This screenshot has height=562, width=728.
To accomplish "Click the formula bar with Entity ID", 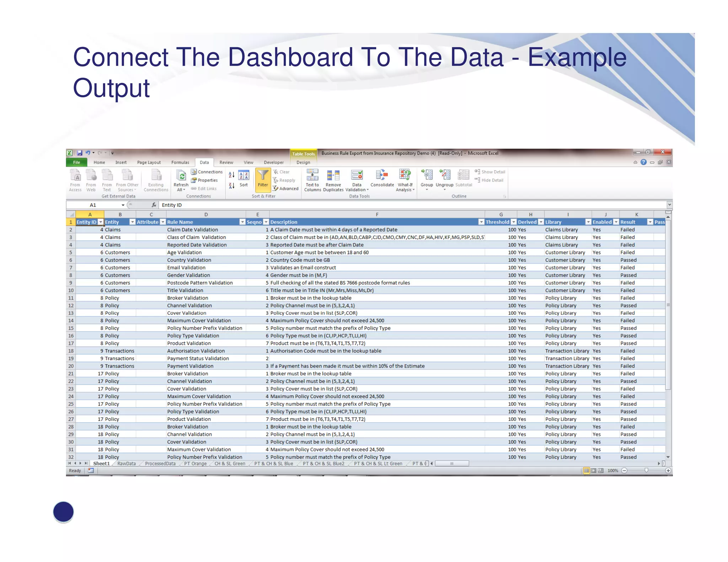I will [x=412, y=205].
